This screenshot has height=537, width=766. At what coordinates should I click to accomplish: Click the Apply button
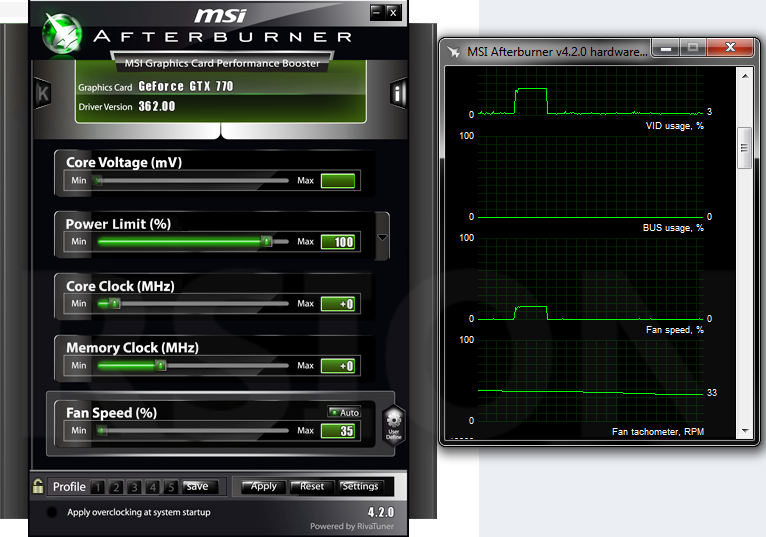click(264, 487)
